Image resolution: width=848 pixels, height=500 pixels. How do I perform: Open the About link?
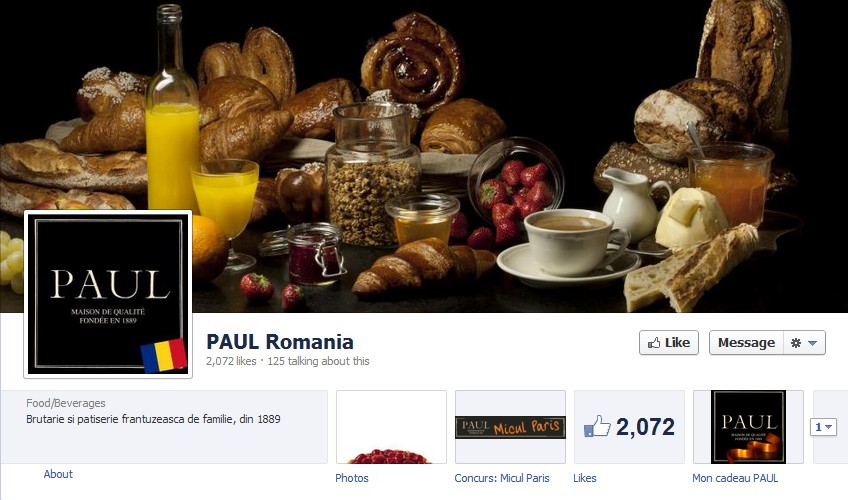point(58,474)
